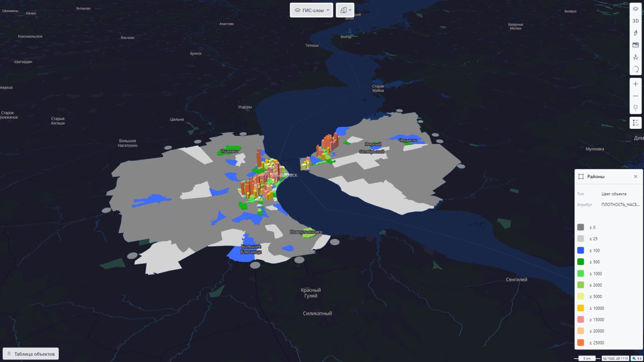Click the dark gray ≥ 0 swatch
This screenshot has height=362, width=644.
click(581, 227)
